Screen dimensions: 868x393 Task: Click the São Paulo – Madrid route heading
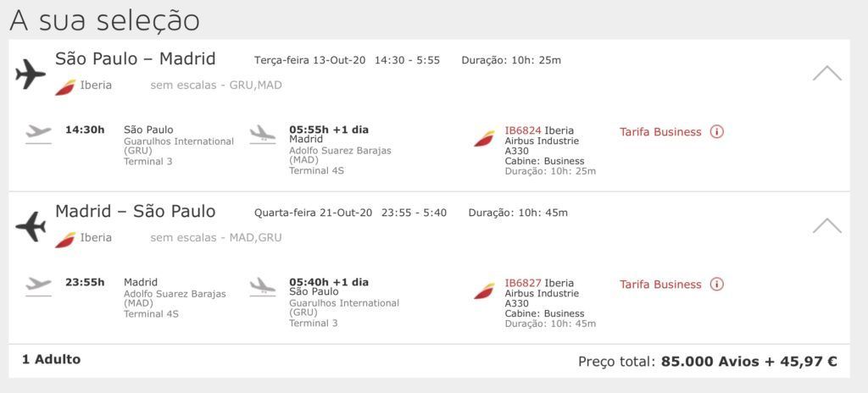pos(136,58)
